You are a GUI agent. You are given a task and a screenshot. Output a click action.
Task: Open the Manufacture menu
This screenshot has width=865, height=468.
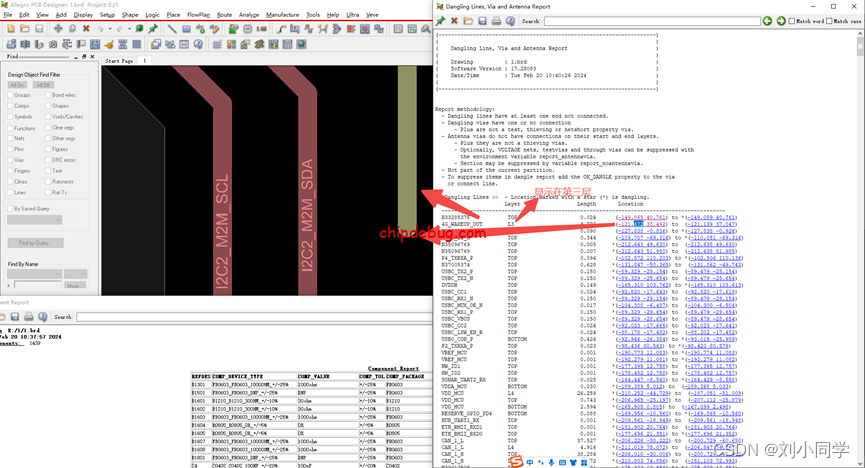tap(282, 15)
